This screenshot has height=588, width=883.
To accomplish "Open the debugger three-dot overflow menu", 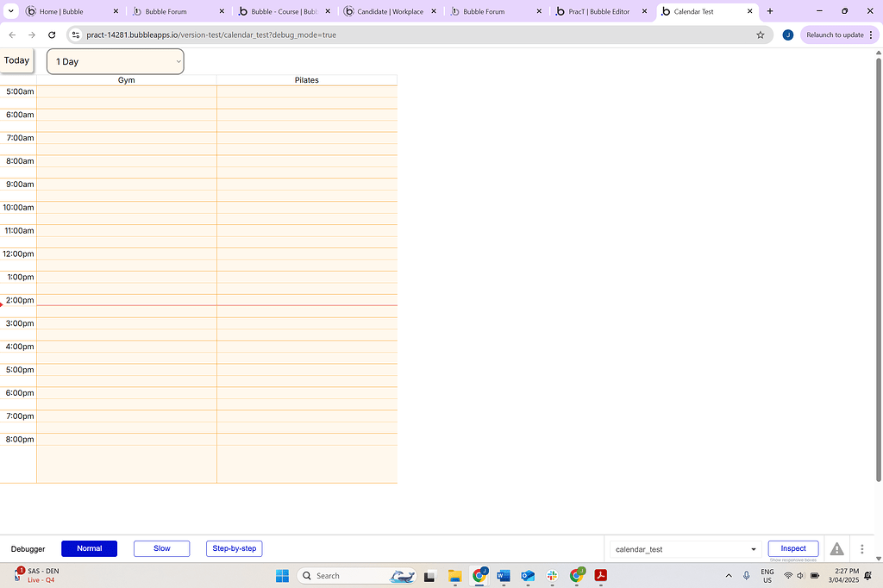I will click(861, 548).
